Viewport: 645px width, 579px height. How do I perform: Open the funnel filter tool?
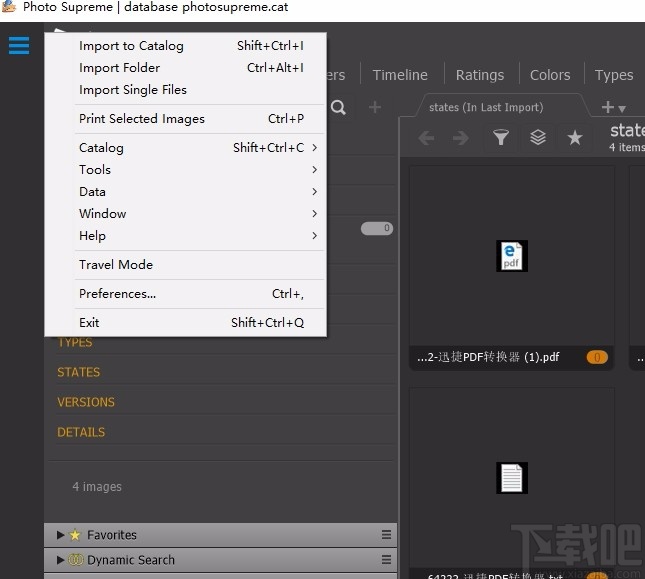[x=501, y=137]
